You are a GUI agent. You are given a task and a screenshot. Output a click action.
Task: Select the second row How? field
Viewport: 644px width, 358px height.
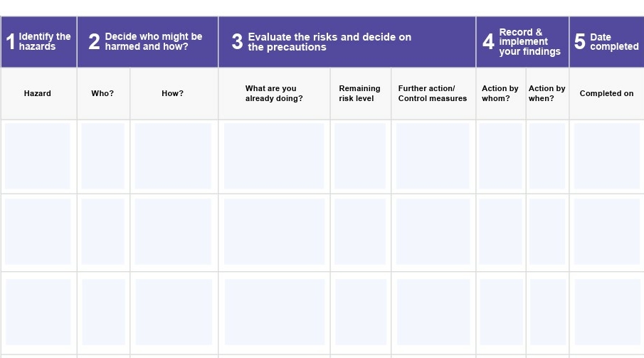173,232
